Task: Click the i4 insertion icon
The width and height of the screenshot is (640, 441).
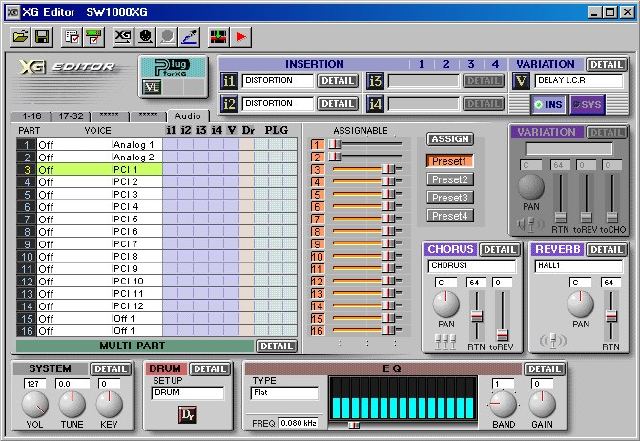Action: click(375, 104)
